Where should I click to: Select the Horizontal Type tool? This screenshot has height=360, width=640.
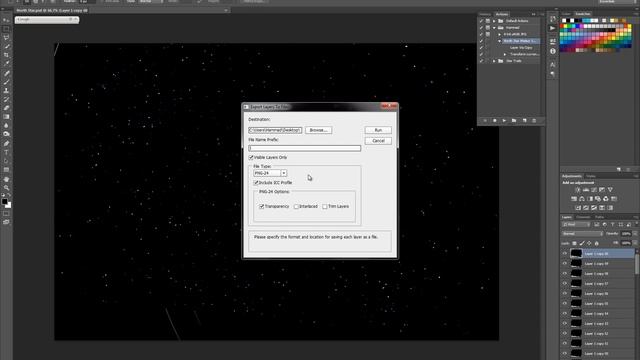(x=6, y=152)
